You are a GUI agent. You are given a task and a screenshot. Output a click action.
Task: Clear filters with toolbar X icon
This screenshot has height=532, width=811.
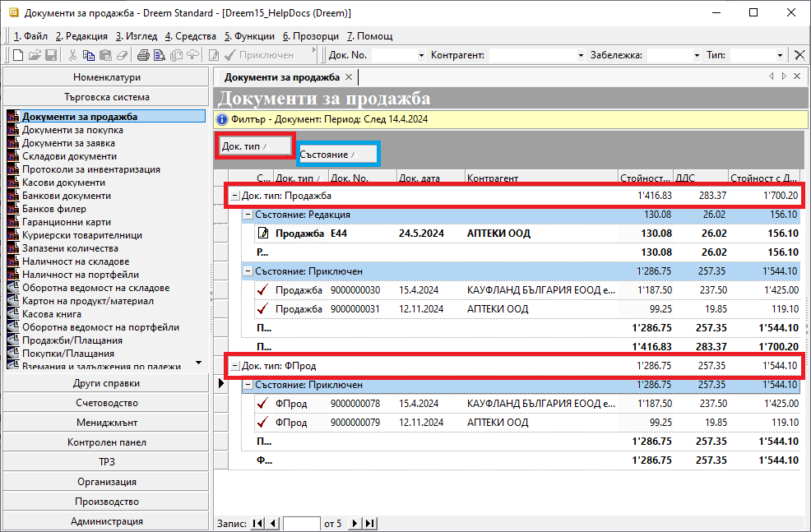(799, 55)
